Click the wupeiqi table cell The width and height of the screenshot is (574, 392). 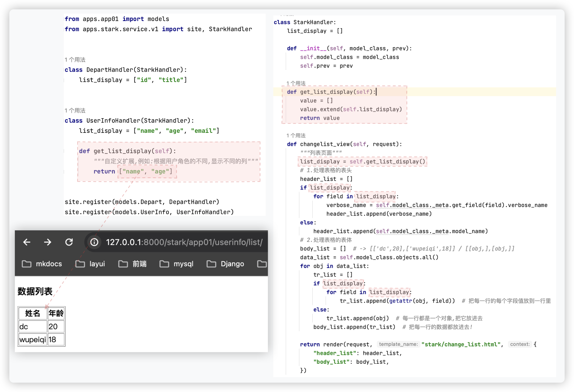33,339
